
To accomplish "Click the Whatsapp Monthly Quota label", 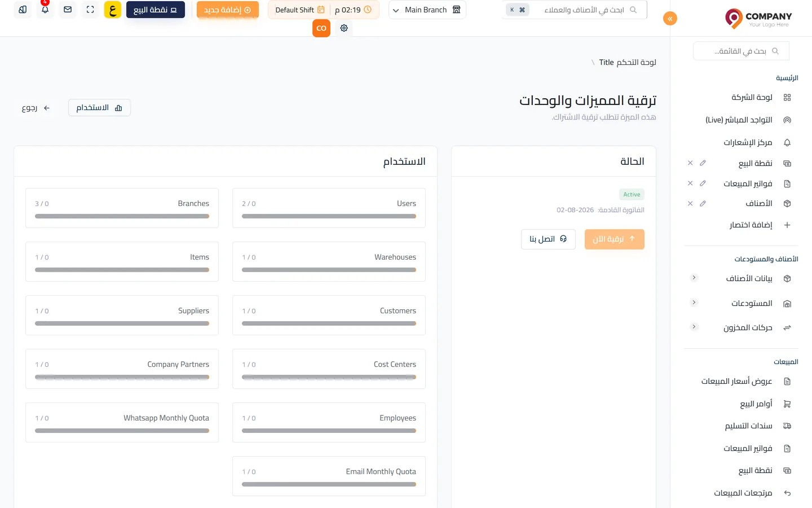I will [x=166, y=418].
